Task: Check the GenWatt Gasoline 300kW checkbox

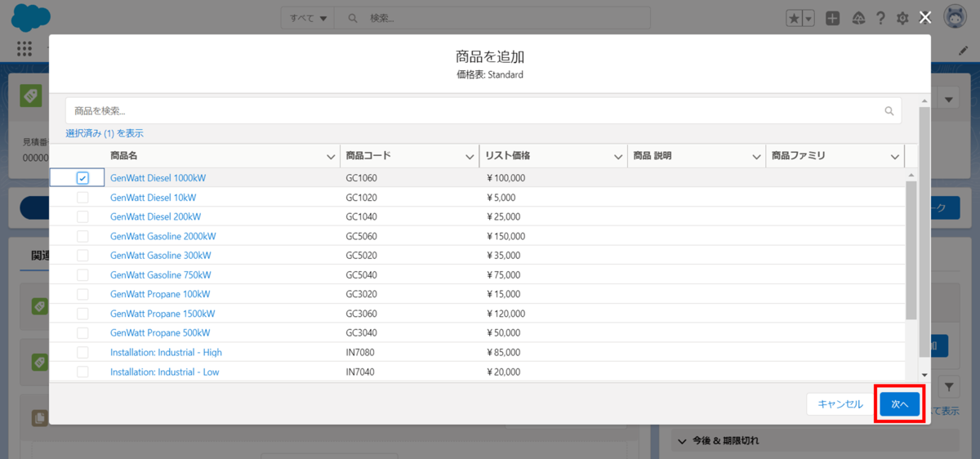Action: pyautogui.click(x=82, y=256)
